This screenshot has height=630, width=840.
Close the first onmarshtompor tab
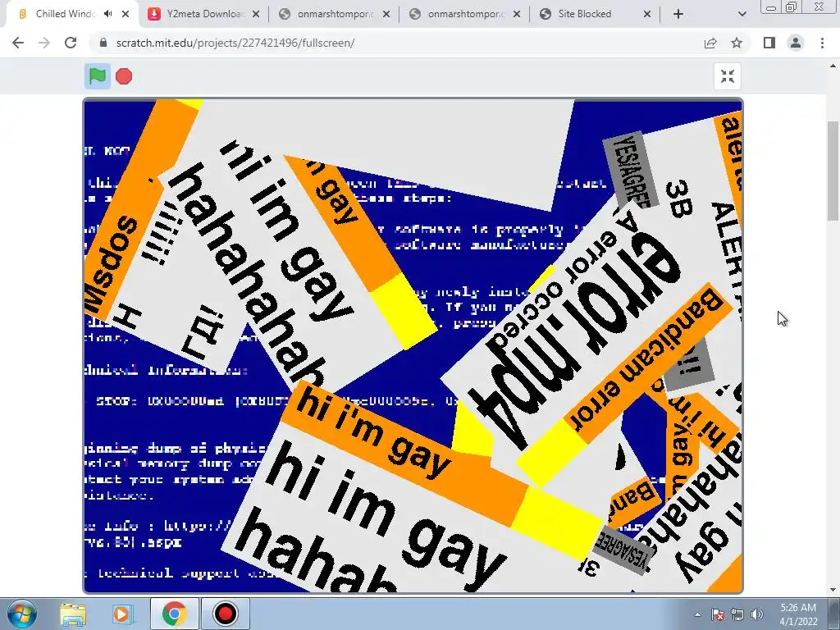pos(386,14)
